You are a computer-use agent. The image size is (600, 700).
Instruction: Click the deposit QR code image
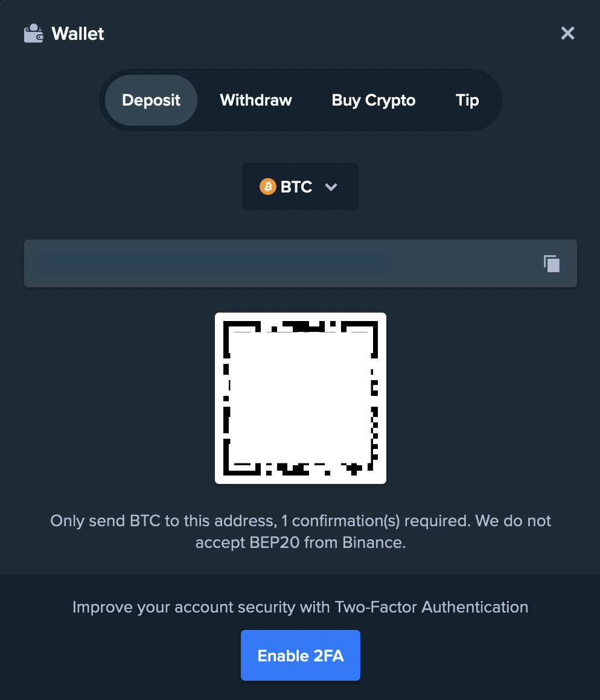[301, 398]
